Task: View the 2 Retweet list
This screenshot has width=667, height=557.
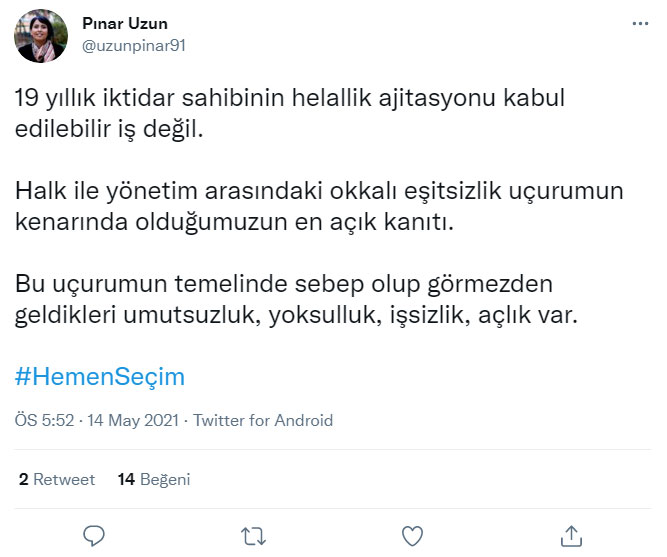Action: pyautogui.click(x=57, y=479)
